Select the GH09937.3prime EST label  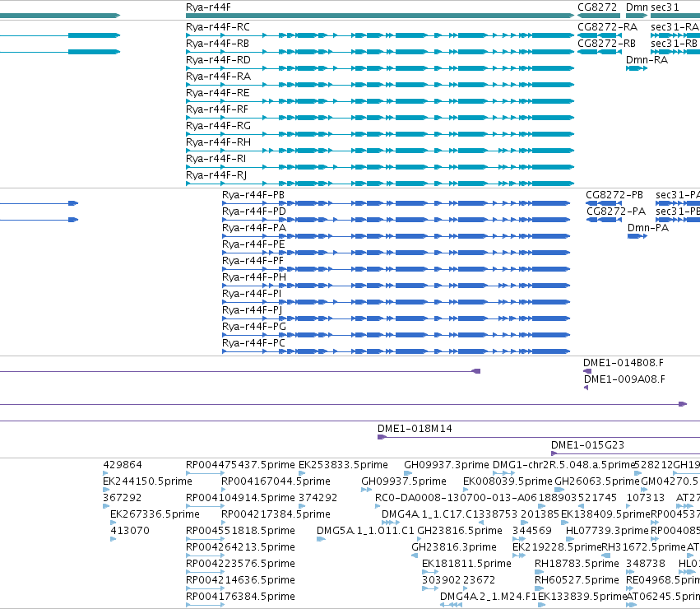coord(447,465)
